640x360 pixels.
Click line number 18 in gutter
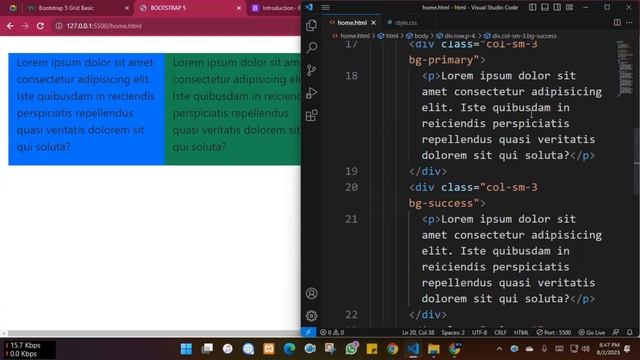(x=351, y=76)
